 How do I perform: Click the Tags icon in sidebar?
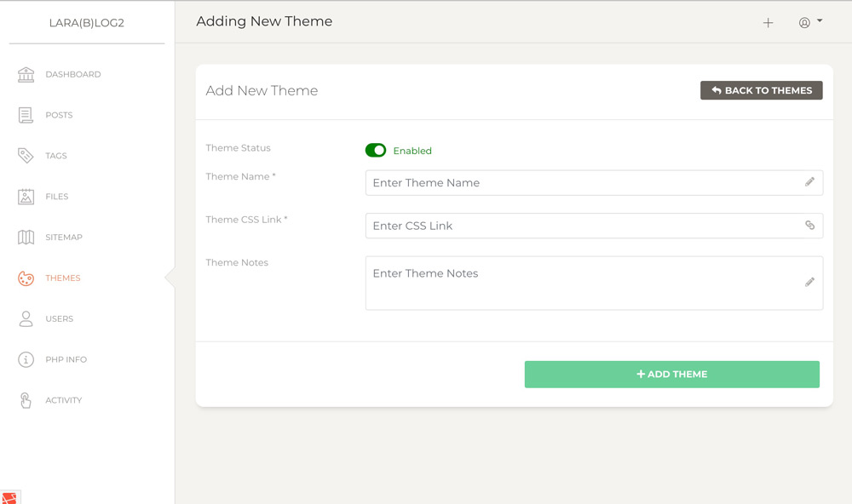pos(26,156)
